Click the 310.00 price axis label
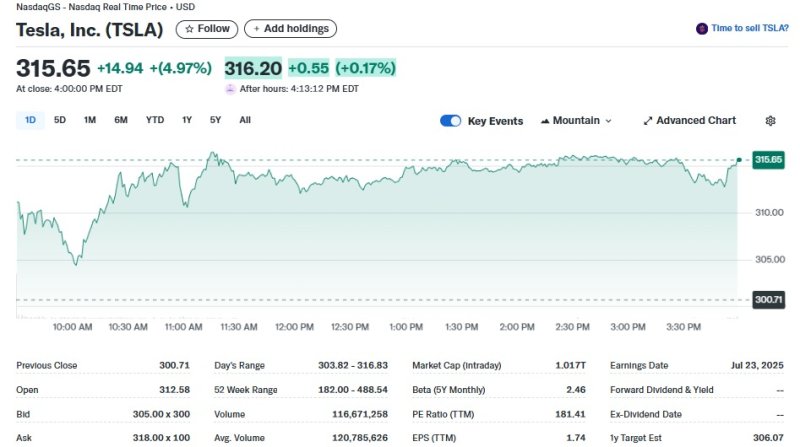The width and height of the screenshot is (800, 447). [769, 213]
